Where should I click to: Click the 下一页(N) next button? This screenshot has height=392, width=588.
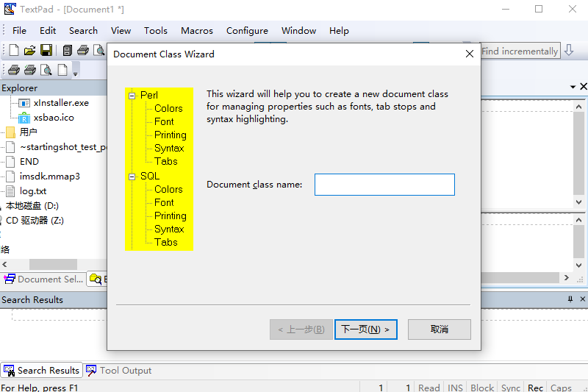(x=366, y=329)
